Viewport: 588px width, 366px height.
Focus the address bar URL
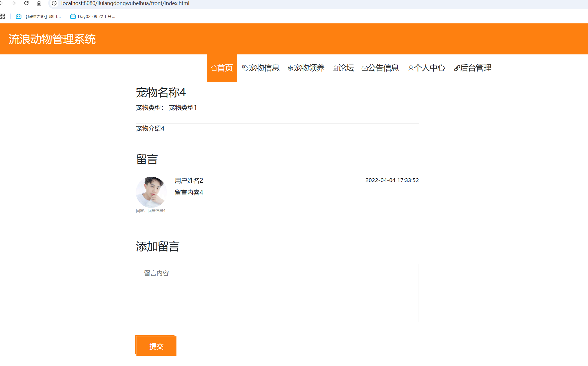pyautogui.click(x=125, y=3)
